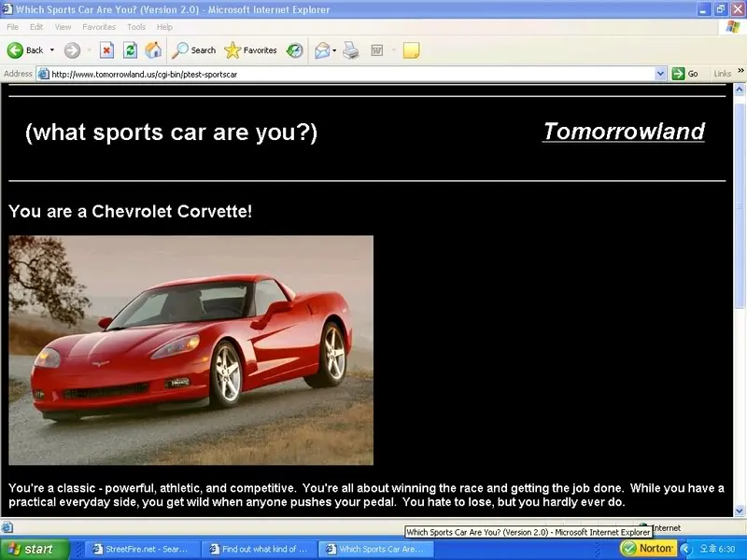The image size is (747, 560).
Task: Click the vertical scrollbar up arrow
Action: pos(740,89)
